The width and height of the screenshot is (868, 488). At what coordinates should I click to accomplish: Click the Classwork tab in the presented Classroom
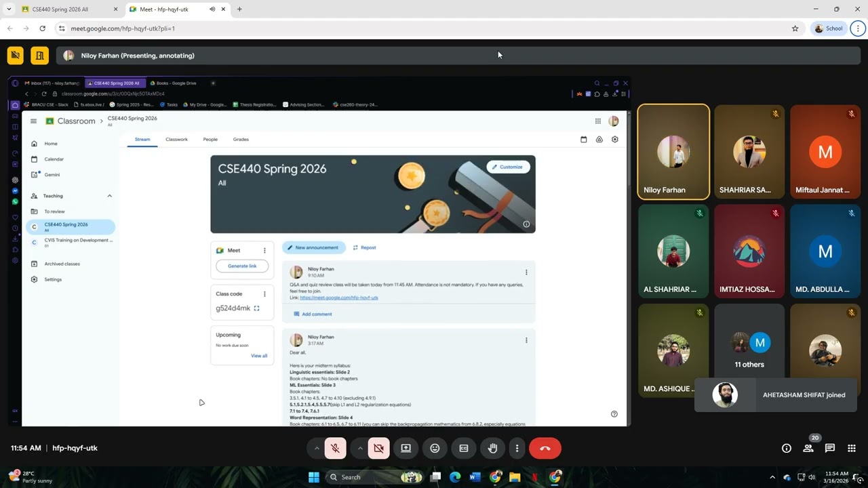pos(176,140)
